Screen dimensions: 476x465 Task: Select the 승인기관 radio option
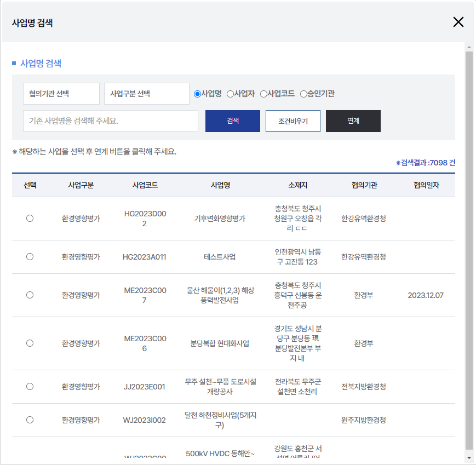(x=303, y=94)
